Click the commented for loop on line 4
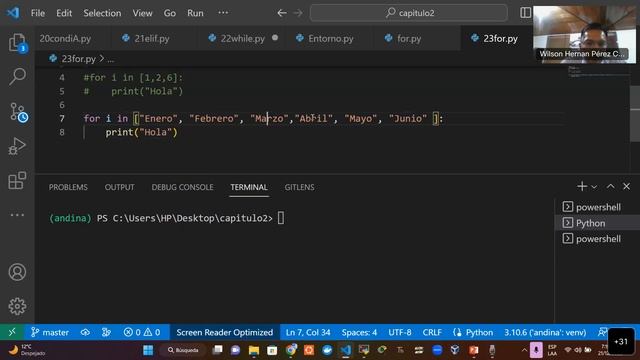Image resolution: width=640 pixels, height=360 pixels. [x=133, y=78]
